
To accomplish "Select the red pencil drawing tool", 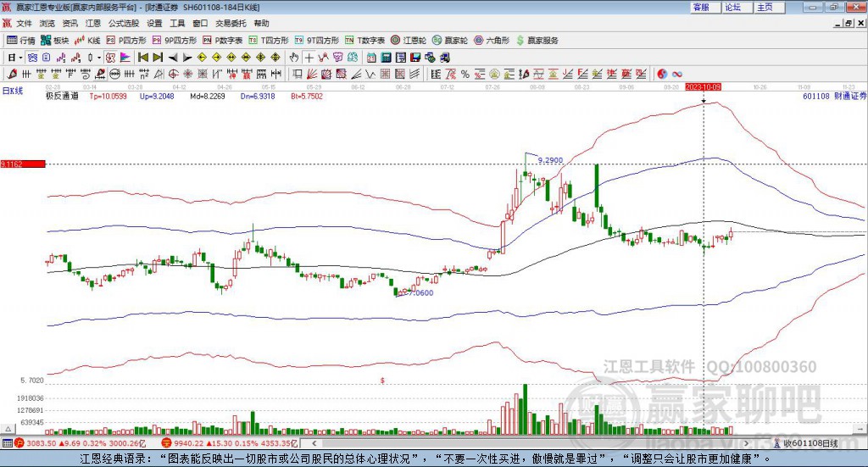I will tap(12, 74).
